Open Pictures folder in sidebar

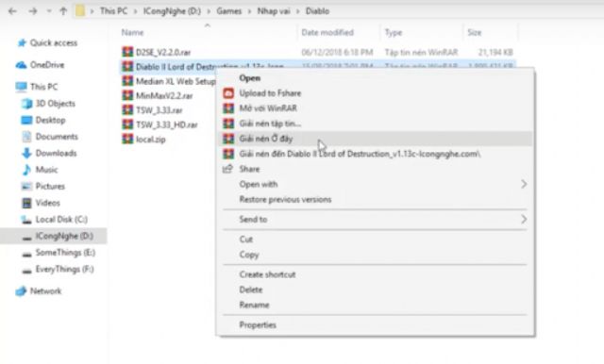50,186
